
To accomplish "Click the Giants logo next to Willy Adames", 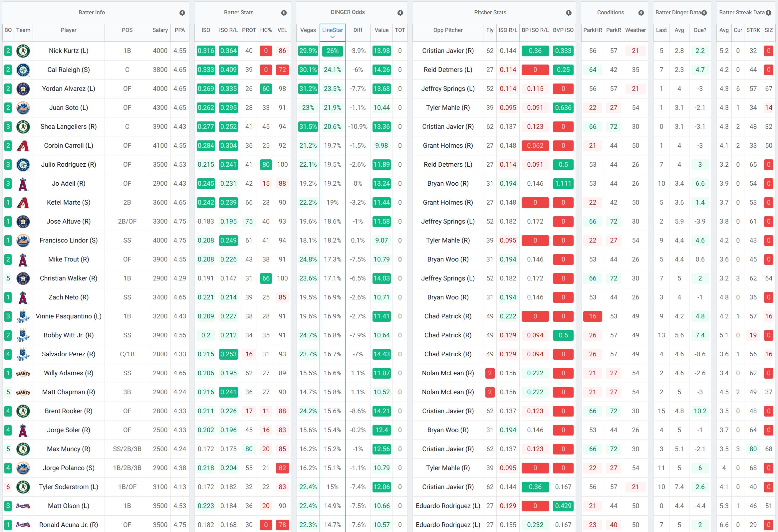I will point(23,373).
